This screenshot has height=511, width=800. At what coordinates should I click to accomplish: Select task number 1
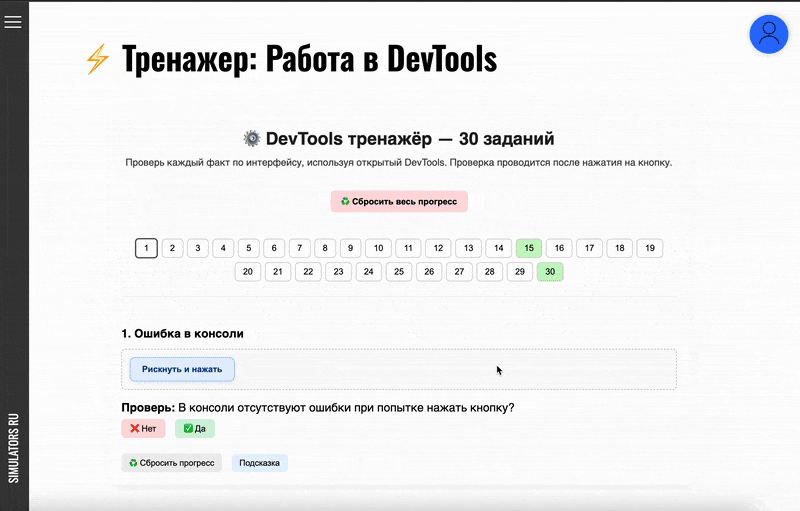(x=146, y=248)
